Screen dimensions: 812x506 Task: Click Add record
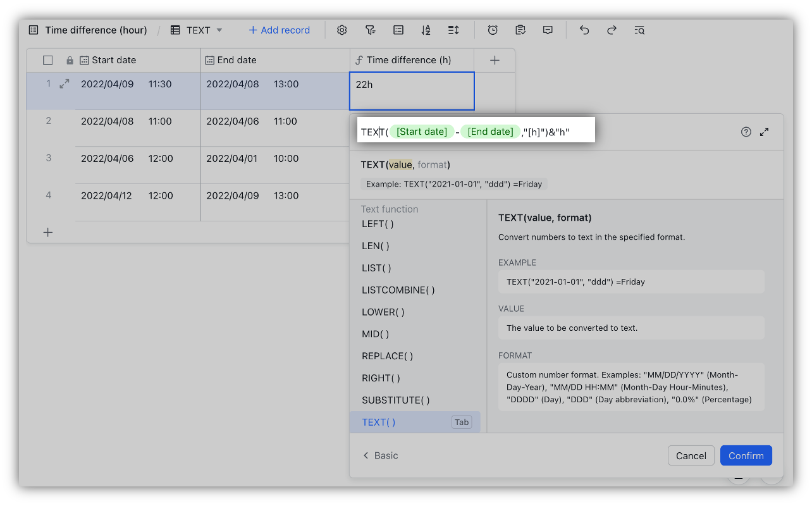[279, 30]
